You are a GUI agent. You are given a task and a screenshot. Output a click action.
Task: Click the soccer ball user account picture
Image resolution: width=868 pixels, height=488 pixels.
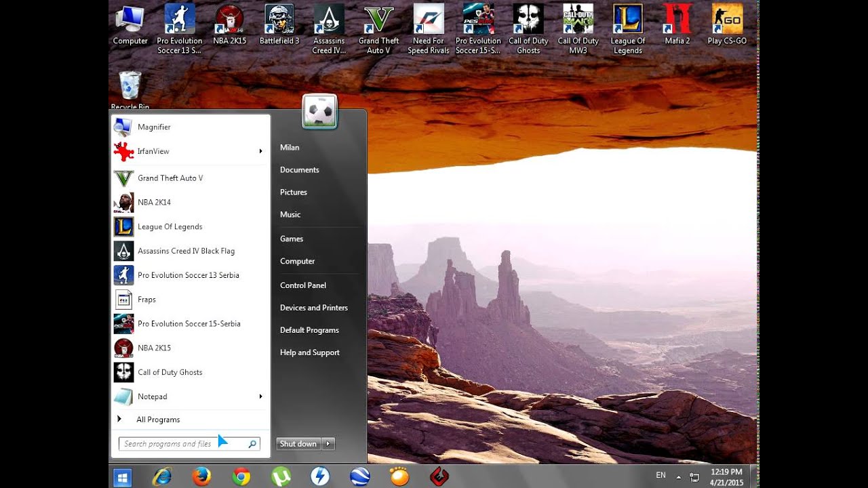[x=319, y=112]
